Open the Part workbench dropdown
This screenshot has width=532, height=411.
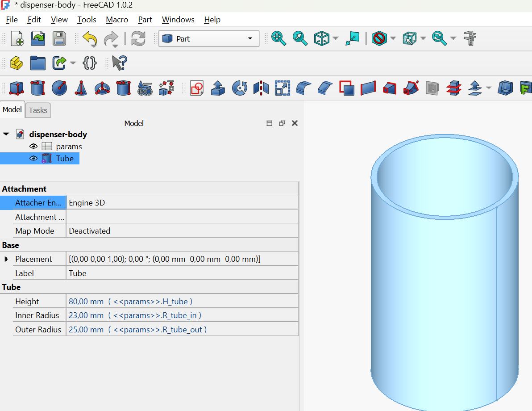(x=208, y=39)
